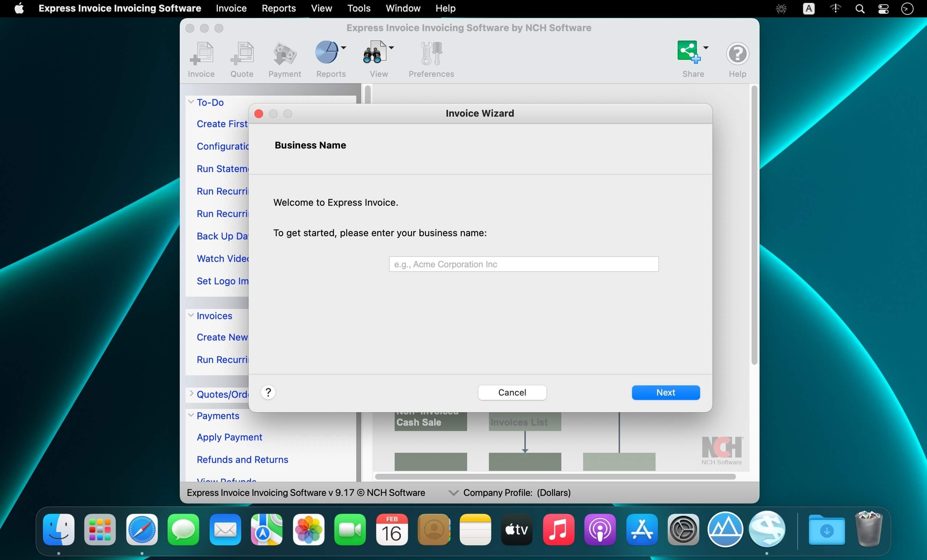Click the Back Up Data sidebar link
Screen dimensions: 927x560
click(223, 236)
